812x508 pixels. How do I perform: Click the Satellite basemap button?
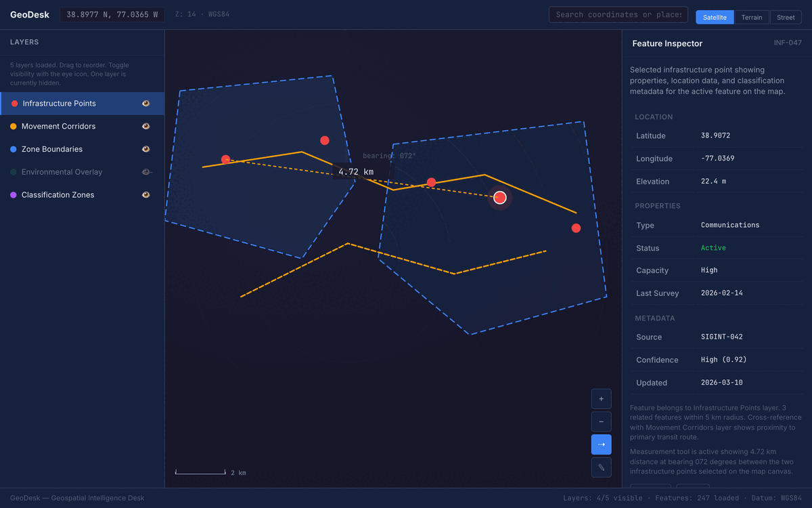[715, 17]
